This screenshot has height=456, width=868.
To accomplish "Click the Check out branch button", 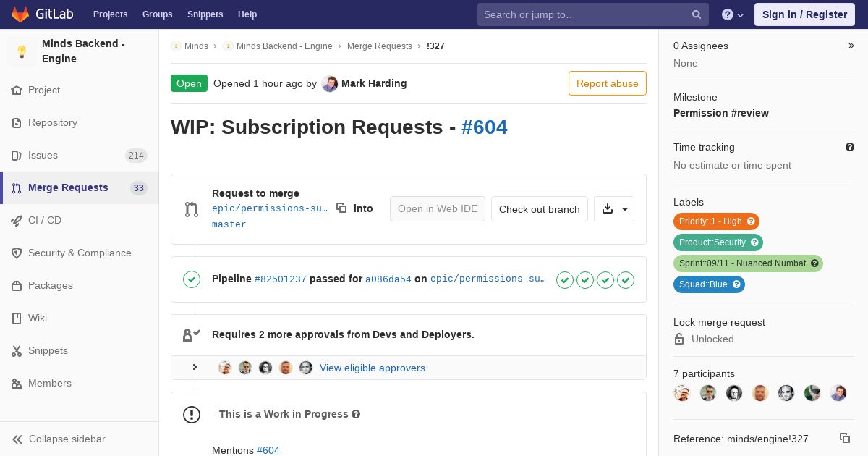I will point(540,209).
